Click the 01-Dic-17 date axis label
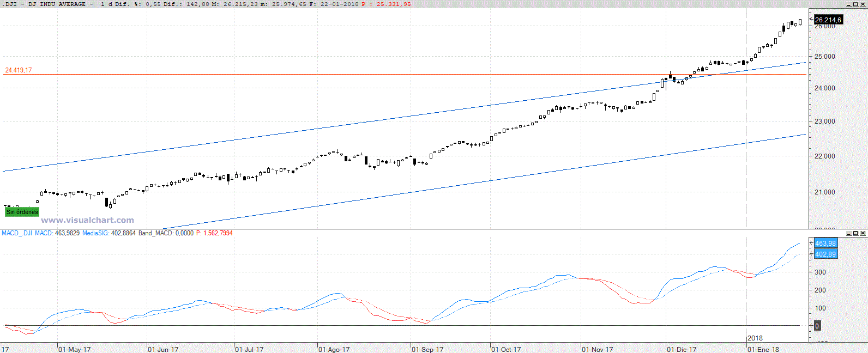Screen dimensions: 868x353 click(682, 349)
